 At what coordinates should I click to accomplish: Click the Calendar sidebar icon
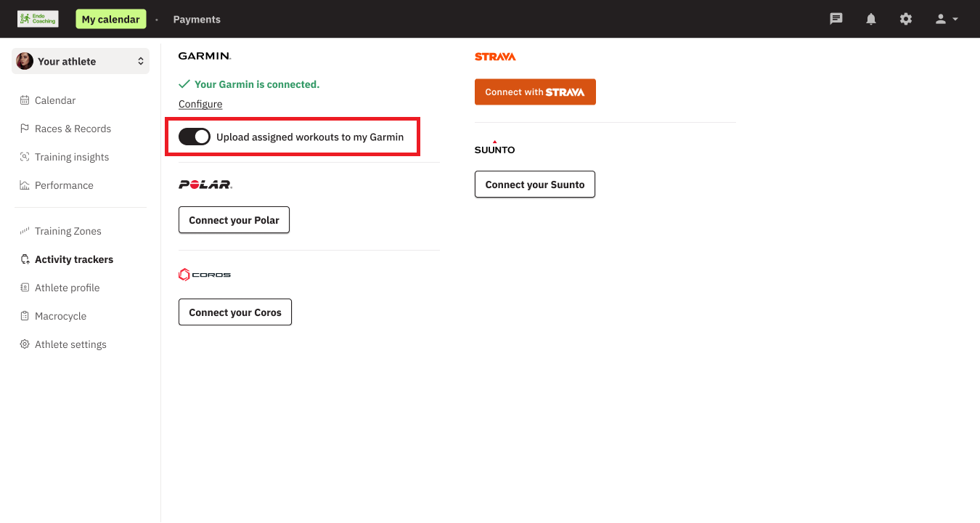click(25, 100)
